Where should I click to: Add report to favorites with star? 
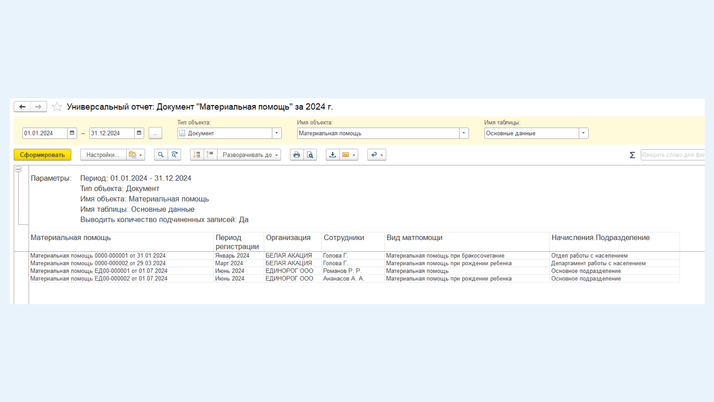pyautogui.click(x=57, y=107)
